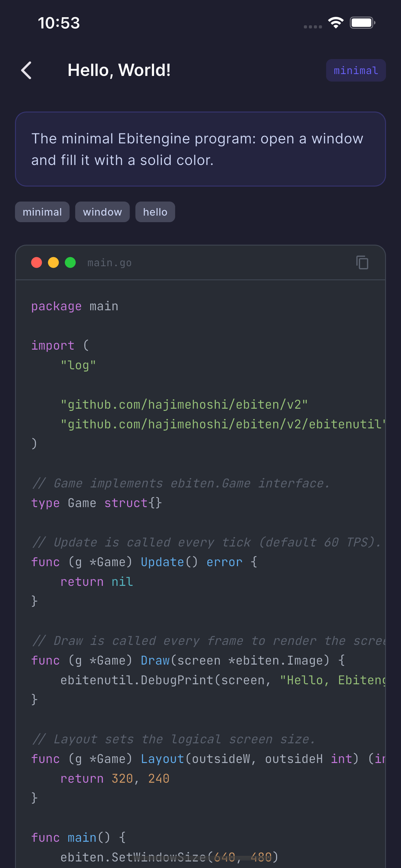Click the ebiten/v2/ebitenutil import line
This screenshot has width=401, height=868.
(x=222, y=424)
